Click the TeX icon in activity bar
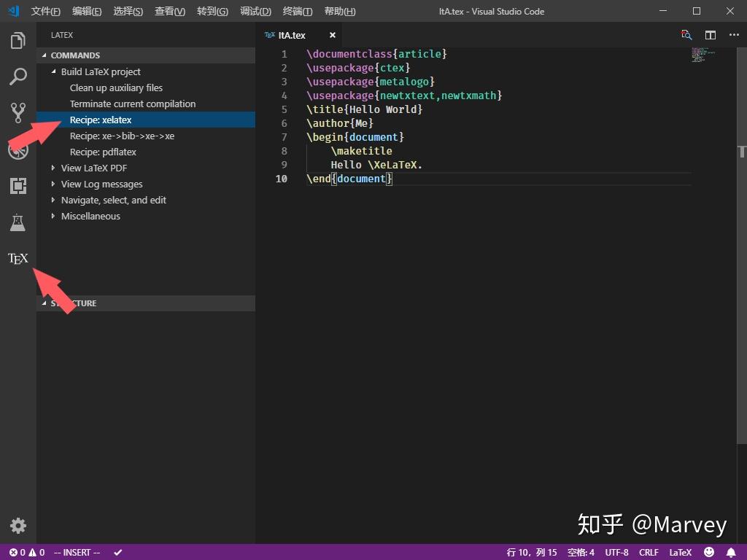 coord(18,258)
